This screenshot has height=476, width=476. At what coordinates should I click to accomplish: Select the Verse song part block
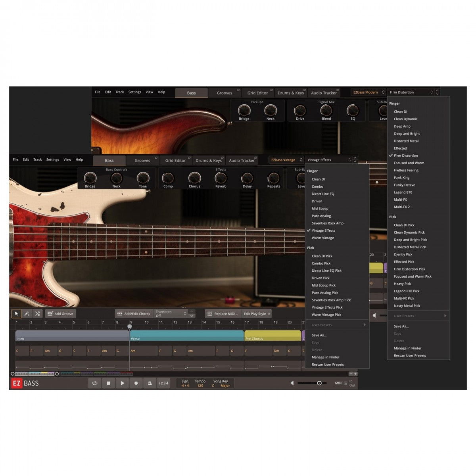(187, 336)
